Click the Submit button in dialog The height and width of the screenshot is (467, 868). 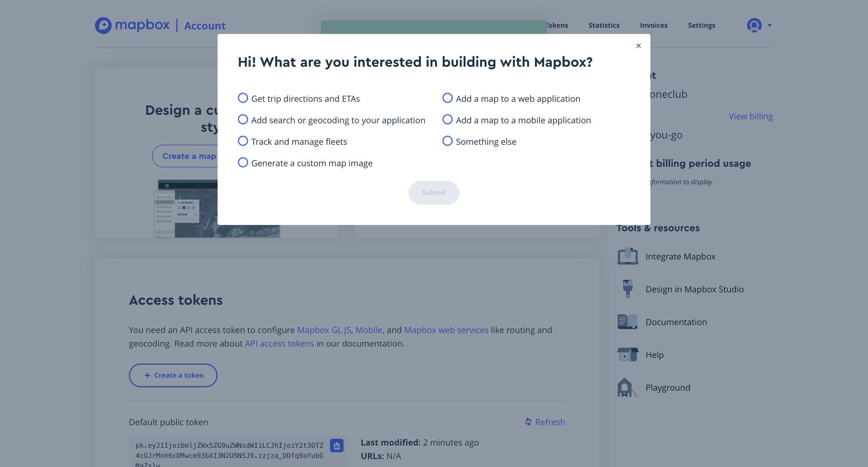pos(434,193)
